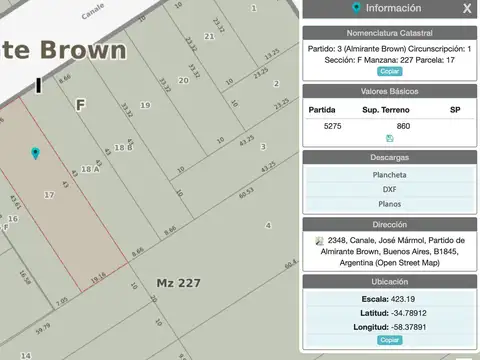Click the Valores Básicos header
480x360 pixels.
click(390, 91)
